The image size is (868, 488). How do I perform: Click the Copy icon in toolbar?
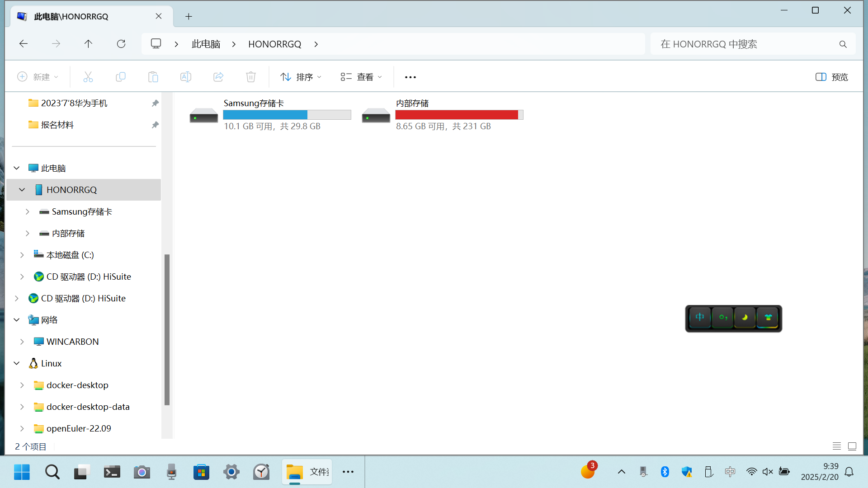click(x=121, y=77)
